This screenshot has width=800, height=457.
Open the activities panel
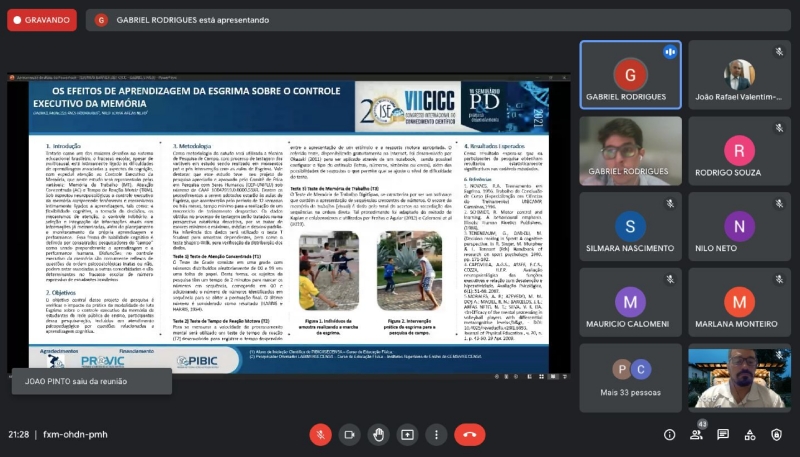[749, 435]
